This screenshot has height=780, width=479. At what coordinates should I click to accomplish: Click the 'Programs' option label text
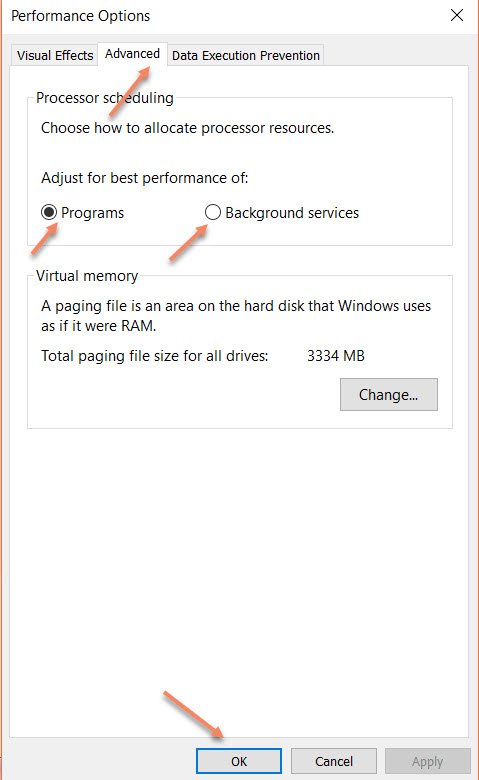[93, 213]
